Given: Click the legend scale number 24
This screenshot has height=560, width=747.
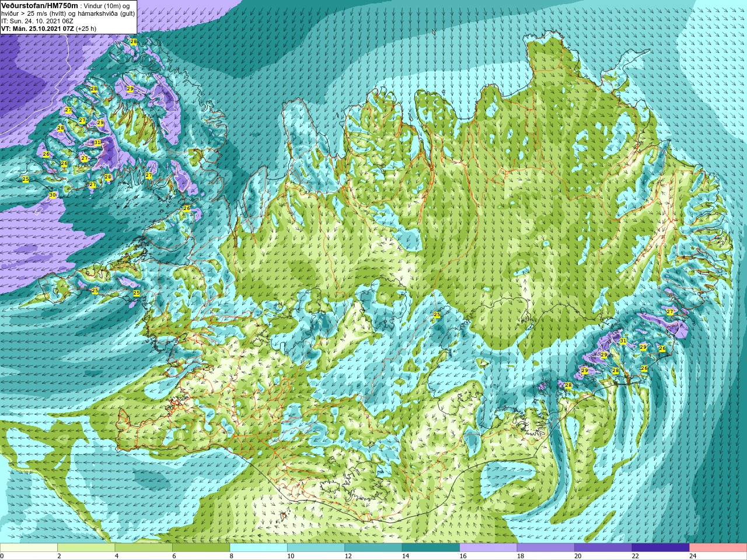Looking at the screenshot, I should click(693, 556).
